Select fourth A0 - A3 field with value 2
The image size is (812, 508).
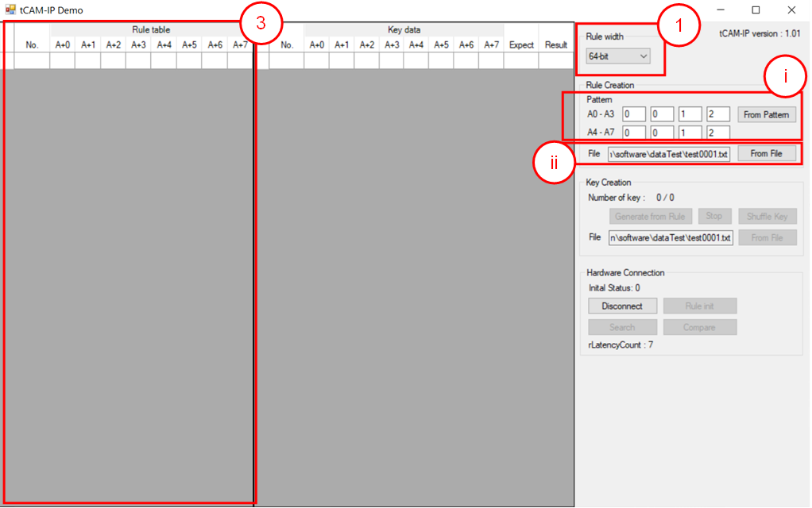pyautogui.click(x=717, y=114)
